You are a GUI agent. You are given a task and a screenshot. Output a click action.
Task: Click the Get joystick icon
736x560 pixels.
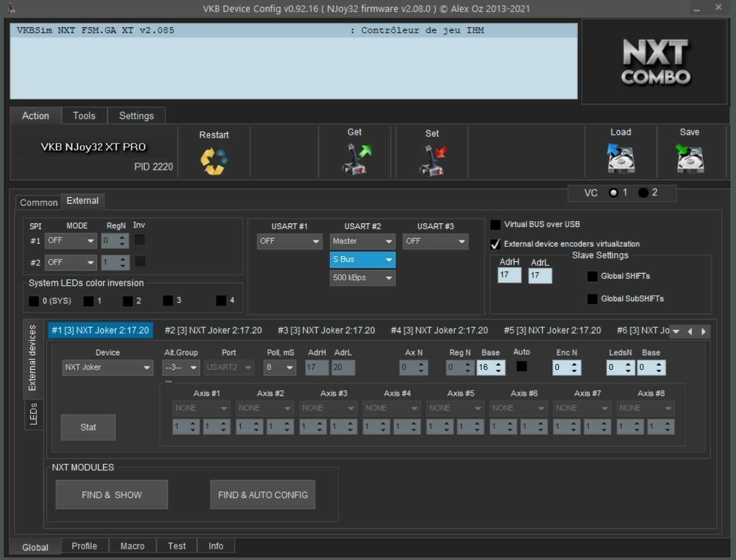tap(356, 159)
